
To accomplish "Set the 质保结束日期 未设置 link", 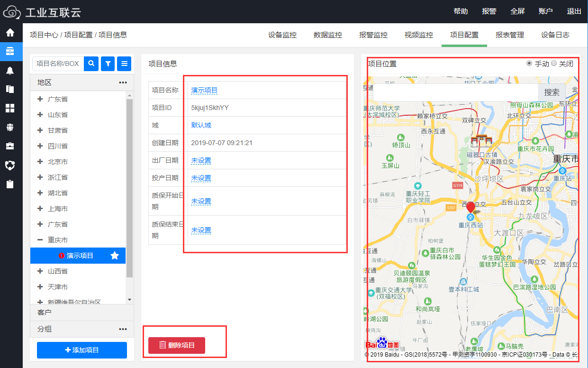I will [201, 230].
